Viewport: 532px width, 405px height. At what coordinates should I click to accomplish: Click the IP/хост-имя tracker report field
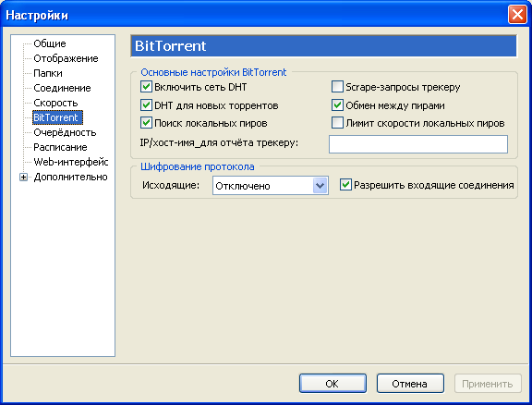coord(418,144)
